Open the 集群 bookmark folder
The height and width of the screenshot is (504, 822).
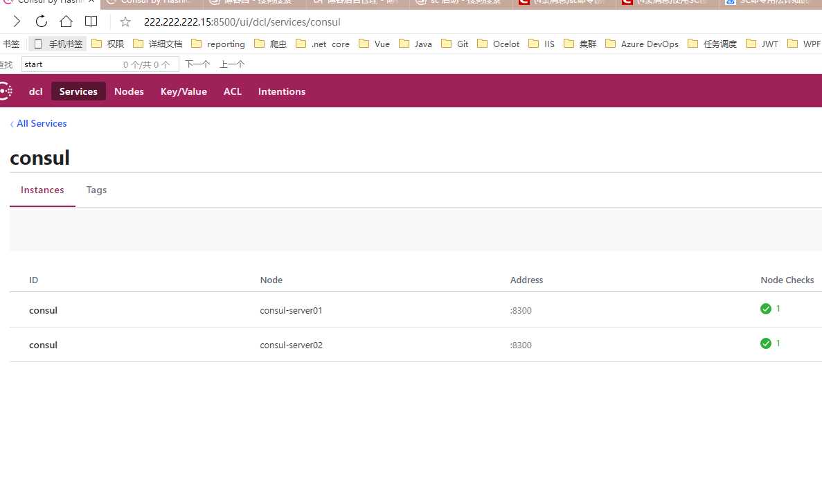(580, 44)
